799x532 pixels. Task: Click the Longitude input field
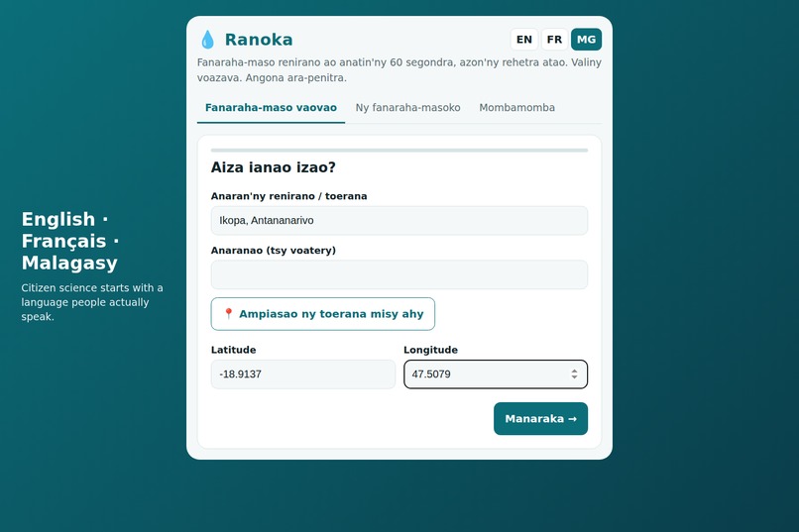pos(496,374)
